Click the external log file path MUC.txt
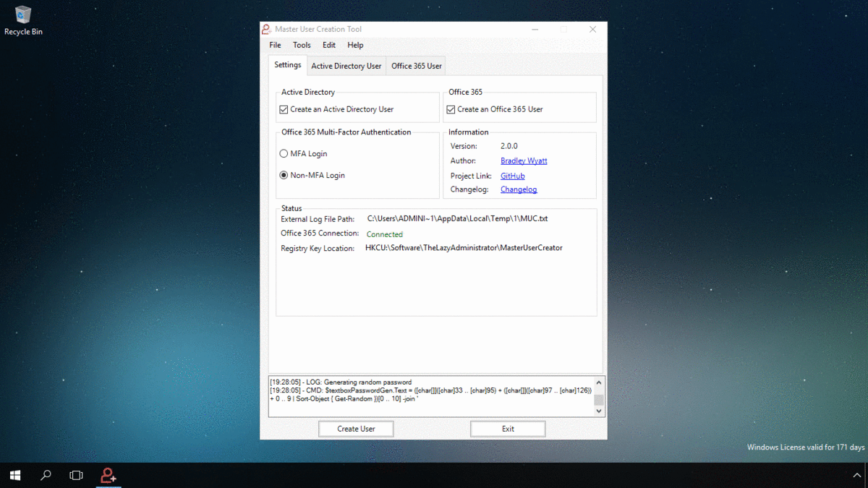The image size is (868, 488). (457, 218)
